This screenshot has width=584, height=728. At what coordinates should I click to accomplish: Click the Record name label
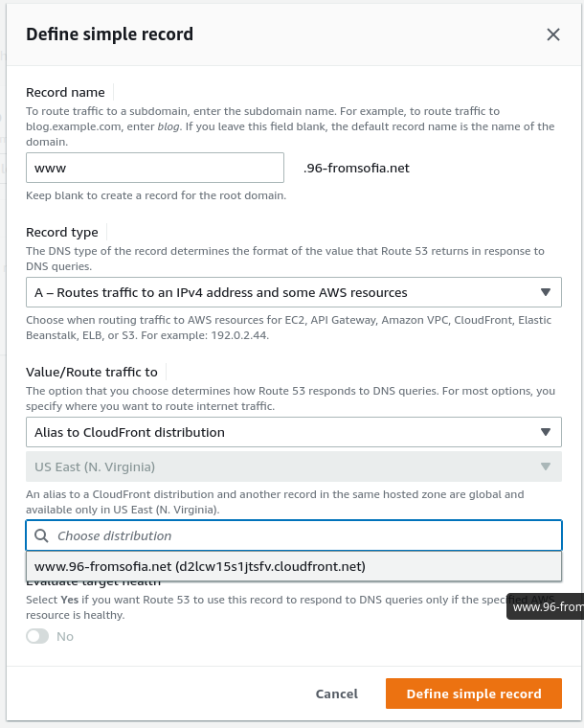pyautogui.click(x=65, y=92)
